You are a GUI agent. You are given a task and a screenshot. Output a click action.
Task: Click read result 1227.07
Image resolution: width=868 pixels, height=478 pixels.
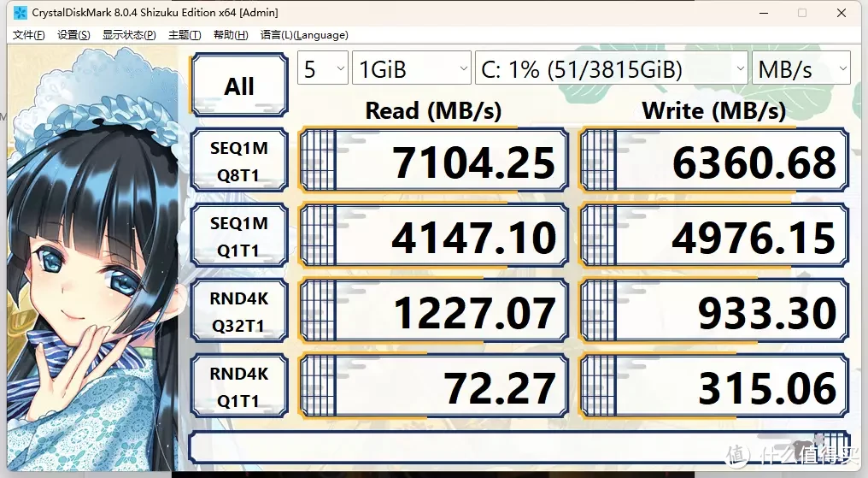coord(433,310)
